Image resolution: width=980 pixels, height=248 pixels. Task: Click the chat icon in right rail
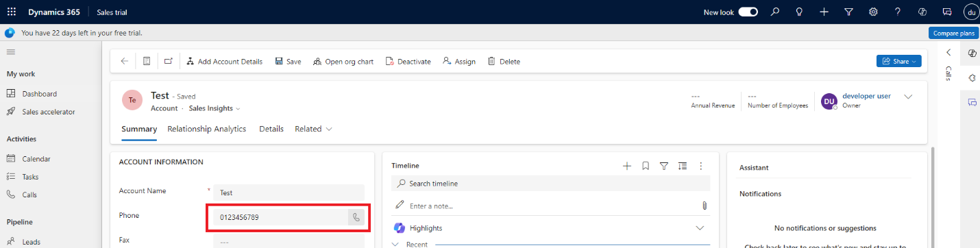click(x=972, y=102)
